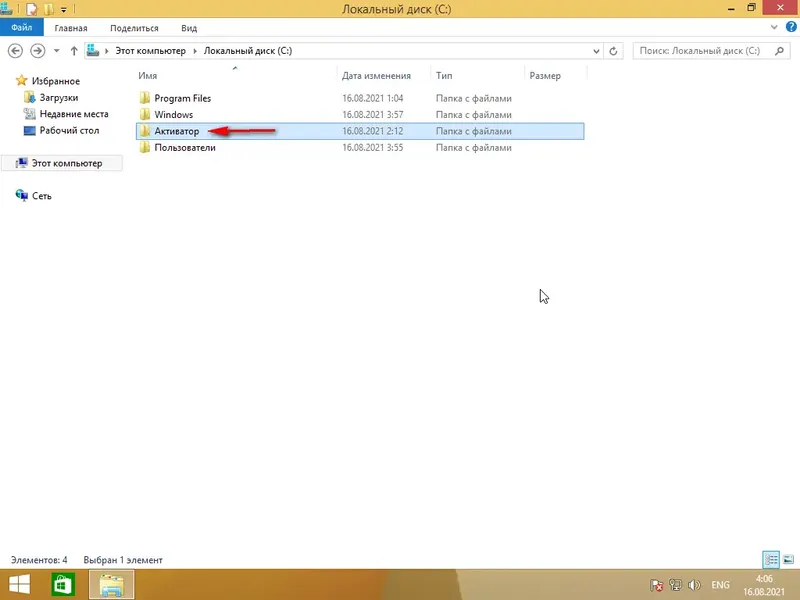Viewport: 800px width, 600px height.
Task: Go back with the Back arrow button
Action: click(x=15, y=51)
